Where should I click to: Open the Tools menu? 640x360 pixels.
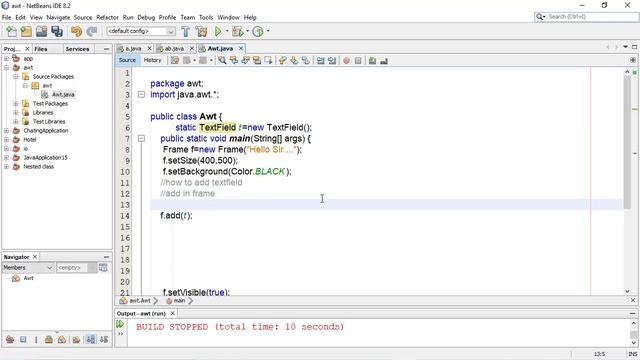[206, 18]
